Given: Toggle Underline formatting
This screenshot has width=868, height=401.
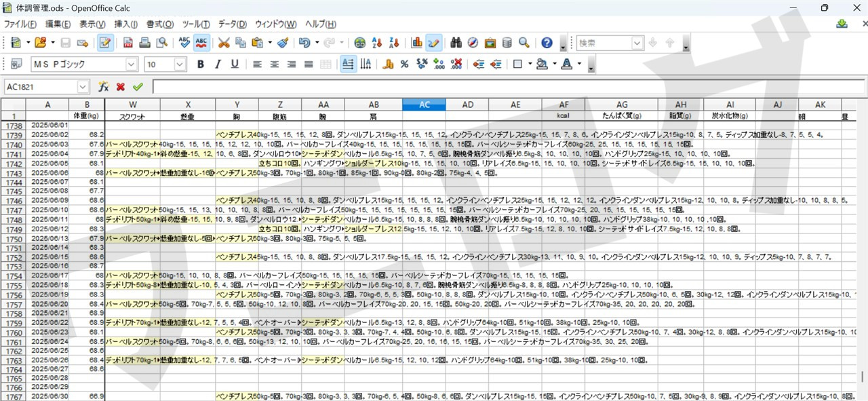Looking at the screenshot, I should tap(235, 64).
